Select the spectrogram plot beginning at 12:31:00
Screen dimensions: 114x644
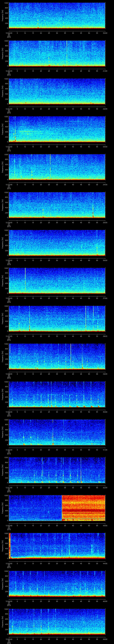[x=57, y=91]
